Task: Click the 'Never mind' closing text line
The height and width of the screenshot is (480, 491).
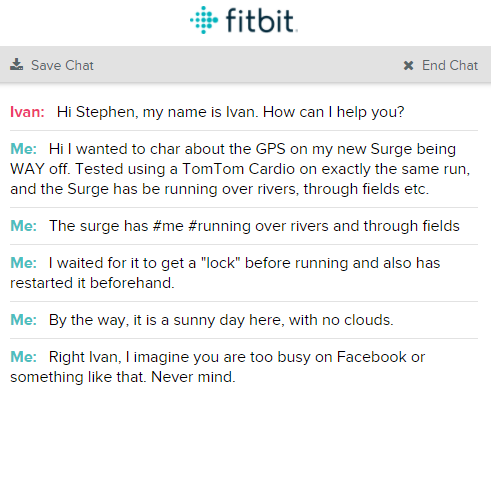Action: pos(123,377)
